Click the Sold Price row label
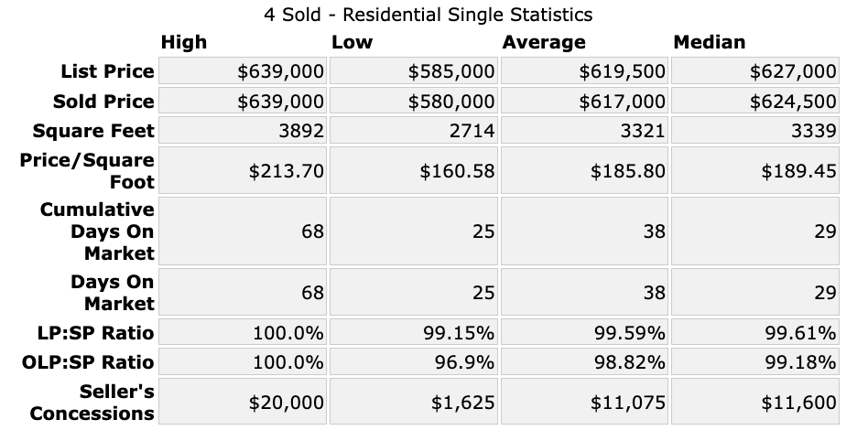The image size is (868, 441). coord(104,101)
